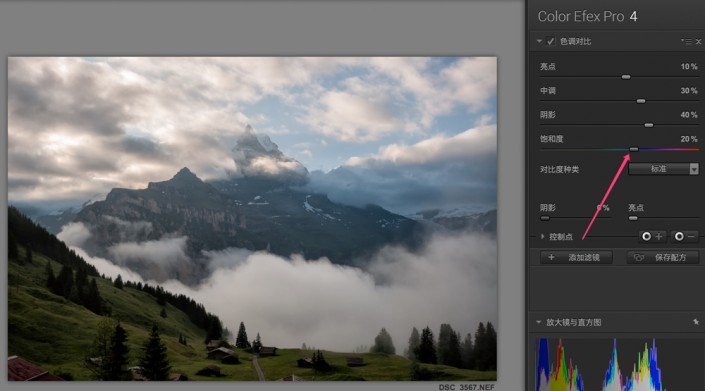Click the subtract control point icon
The width and height of the screenshot is (705, 391).
tap(684, 236)
